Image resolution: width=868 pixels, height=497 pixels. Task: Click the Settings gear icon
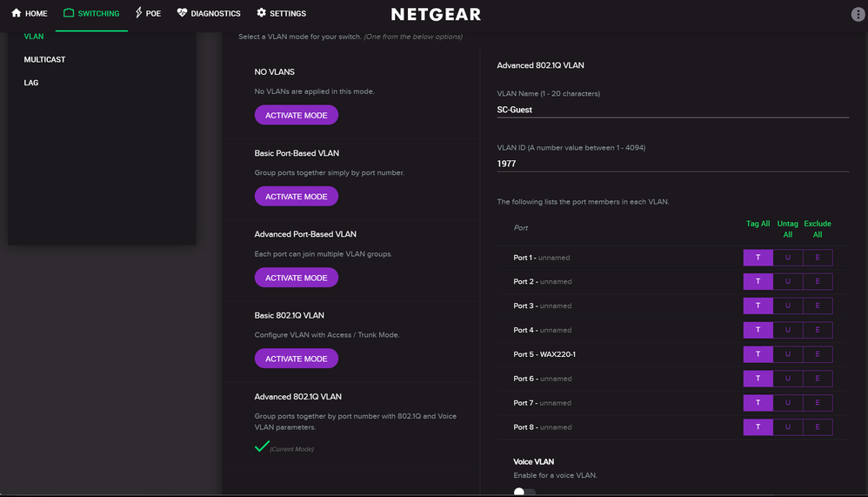point(262,14)
